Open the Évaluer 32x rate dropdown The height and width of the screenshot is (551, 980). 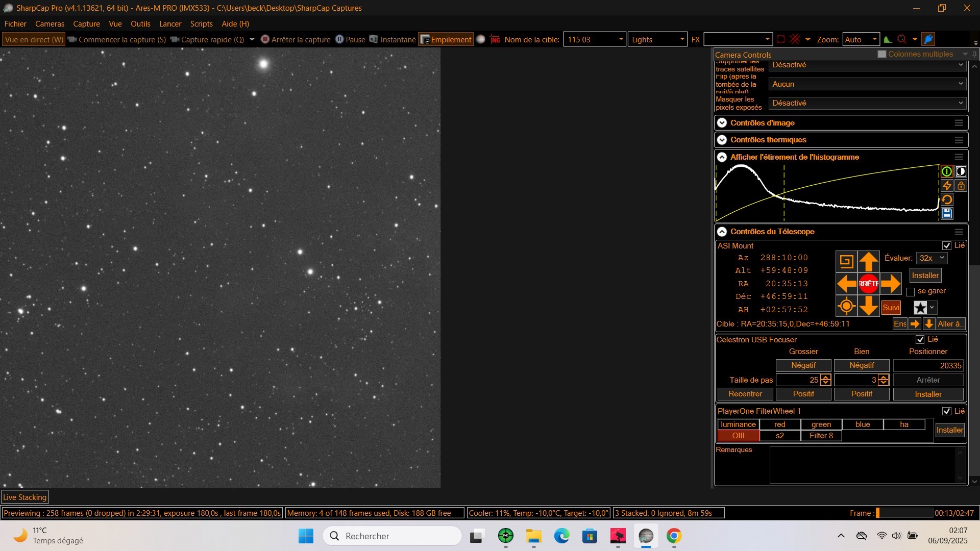(x=932, y=258)
